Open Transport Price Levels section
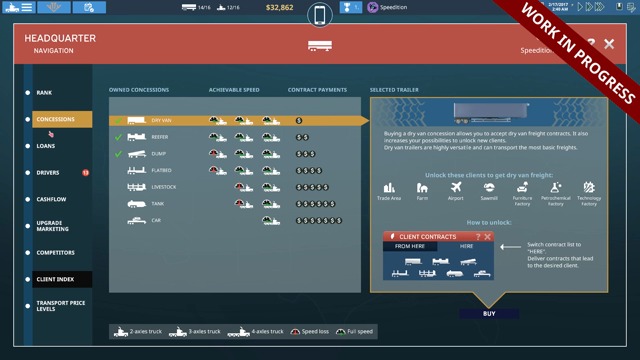640x360 pixels. 61,306
